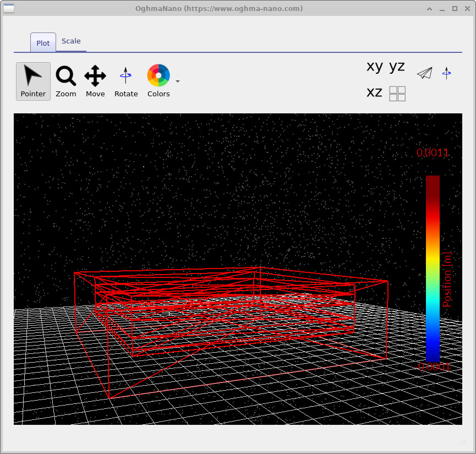
Task: Click the paper plane fly-through icon
Action: 424,73
